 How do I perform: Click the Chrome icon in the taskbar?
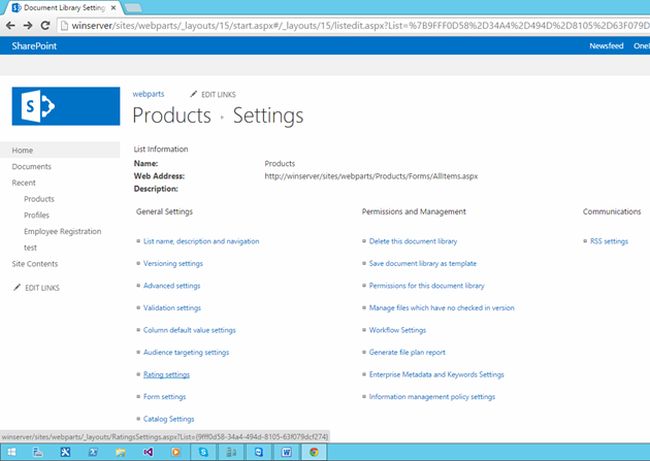[x=314, y=452]
